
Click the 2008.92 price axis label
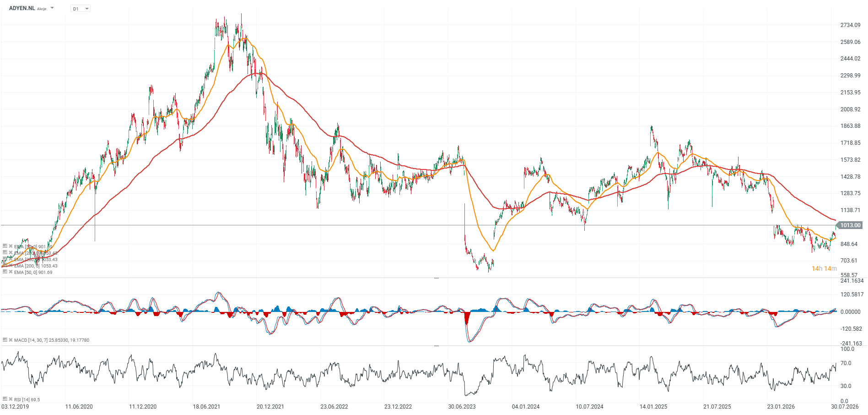pos(850,109)
